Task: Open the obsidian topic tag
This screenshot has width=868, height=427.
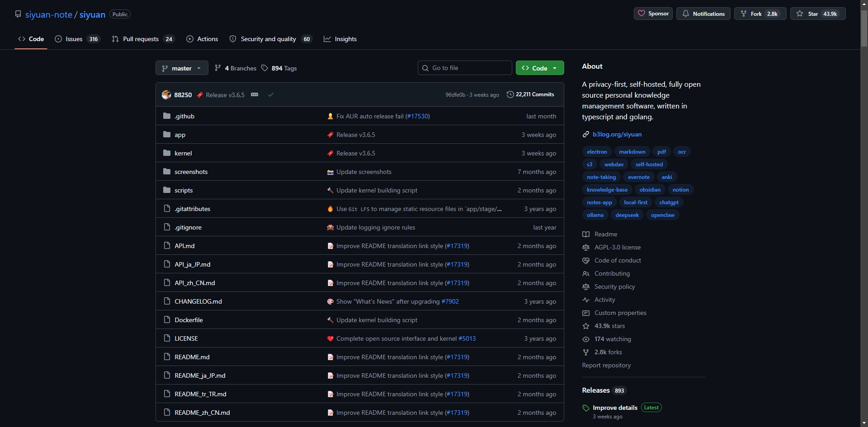Action: [650, 190]
